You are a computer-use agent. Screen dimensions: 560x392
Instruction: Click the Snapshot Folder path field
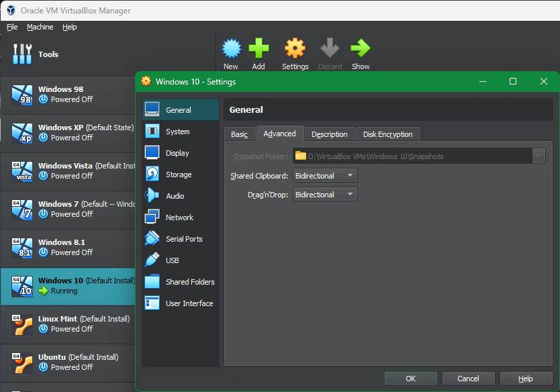click(412, 156)
